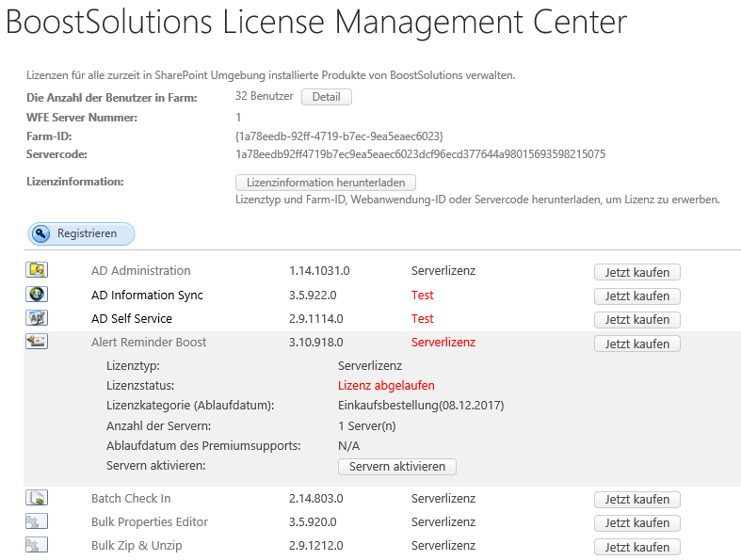Click the Alert Reminder Boost envelope icon

[37, 342]
